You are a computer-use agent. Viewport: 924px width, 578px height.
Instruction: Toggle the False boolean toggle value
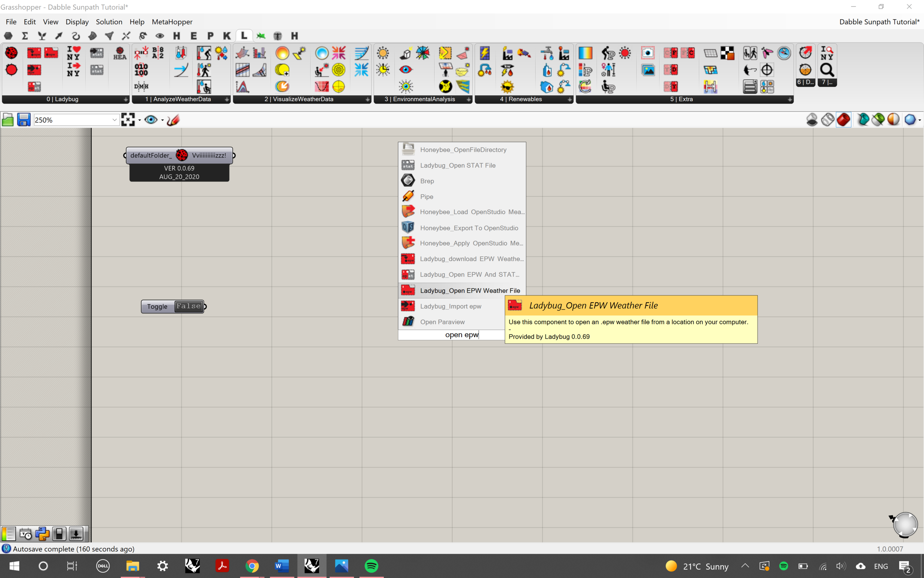click(x=189, y=306)
